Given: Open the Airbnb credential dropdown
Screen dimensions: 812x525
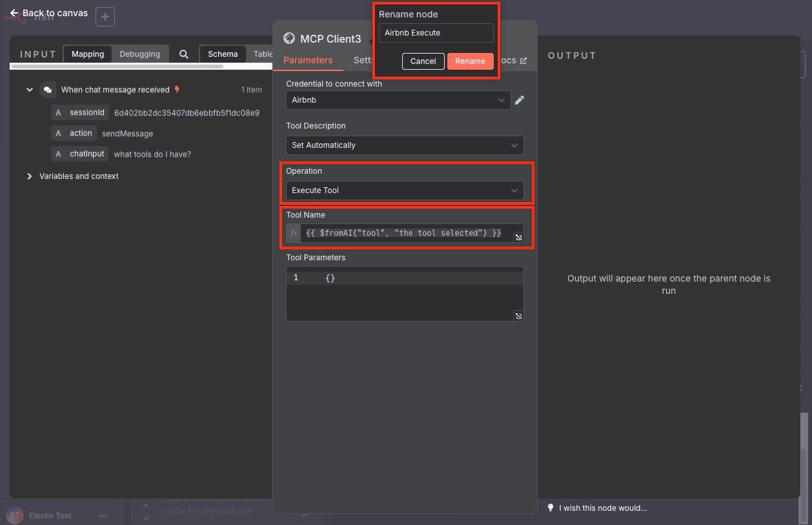Looking at the screenshot, I should tap(398, 100).
